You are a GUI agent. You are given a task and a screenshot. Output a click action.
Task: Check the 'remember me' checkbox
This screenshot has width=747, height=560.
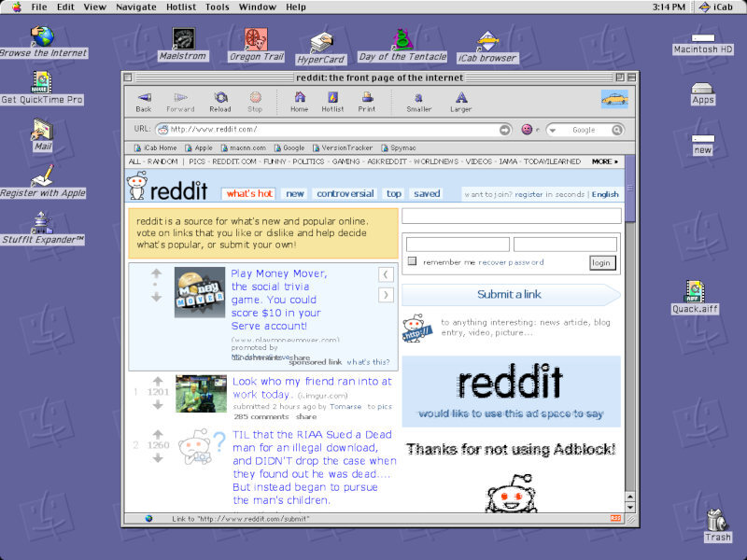[413, 261]
